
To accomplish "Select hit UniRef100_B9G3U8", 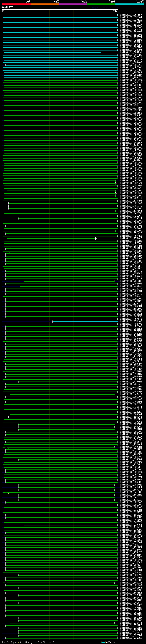I will click(131, 35).
